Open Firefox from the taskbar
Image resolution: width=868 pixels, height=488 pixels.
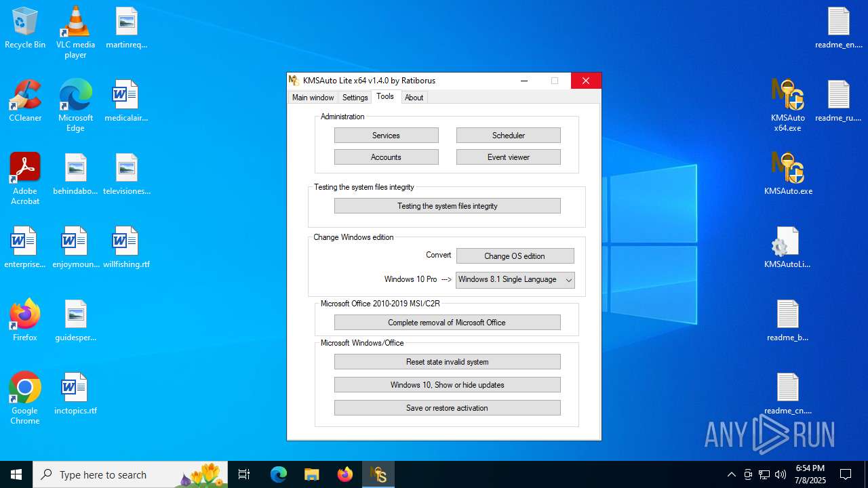(345, 474)
